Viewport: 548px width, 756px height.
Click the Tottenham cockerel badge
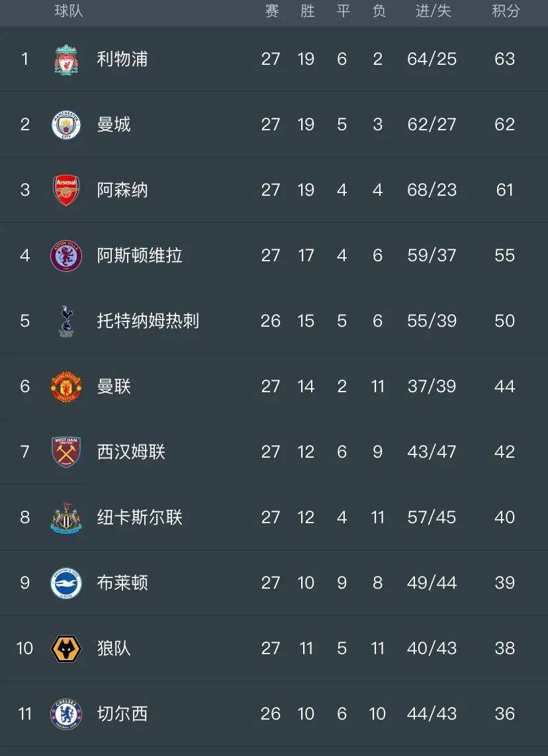click(66, 321)
